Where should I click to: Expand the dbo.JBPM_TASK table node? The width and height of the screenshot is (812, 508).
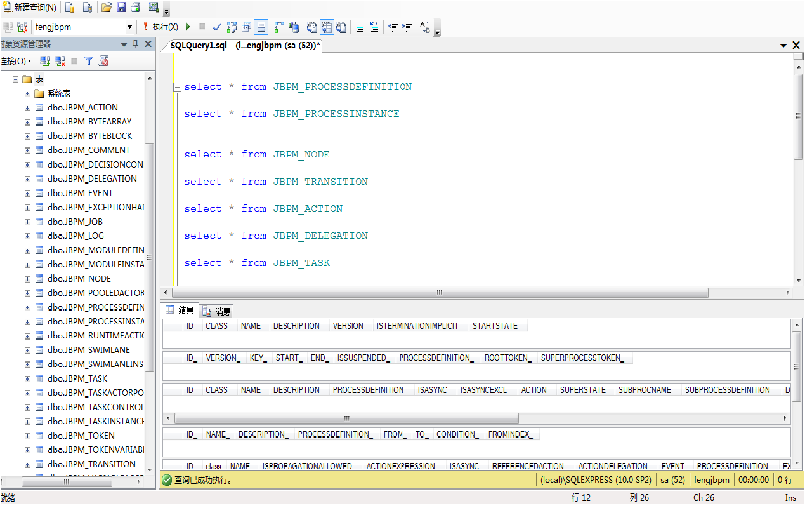(x=27, y=378)
